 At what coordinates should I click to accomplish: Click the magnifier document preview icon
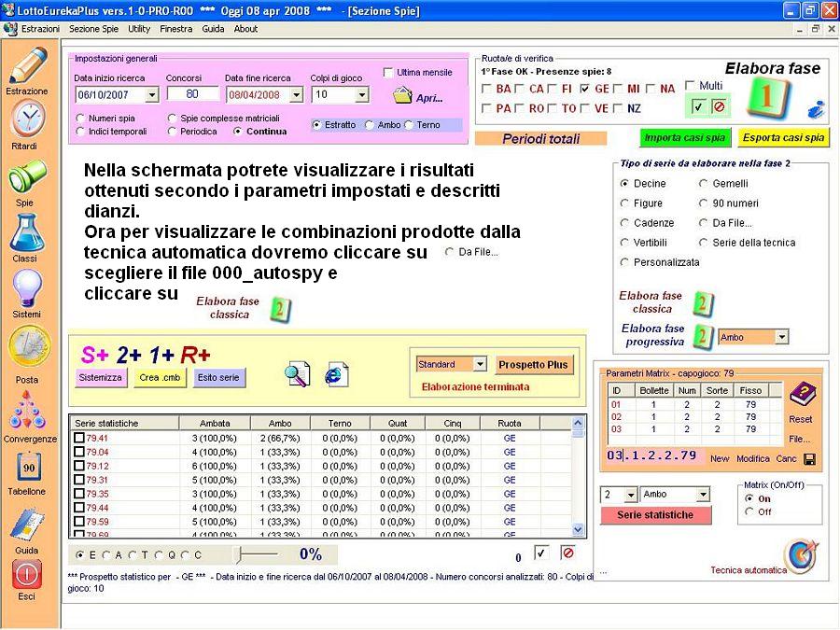(297, 374)
